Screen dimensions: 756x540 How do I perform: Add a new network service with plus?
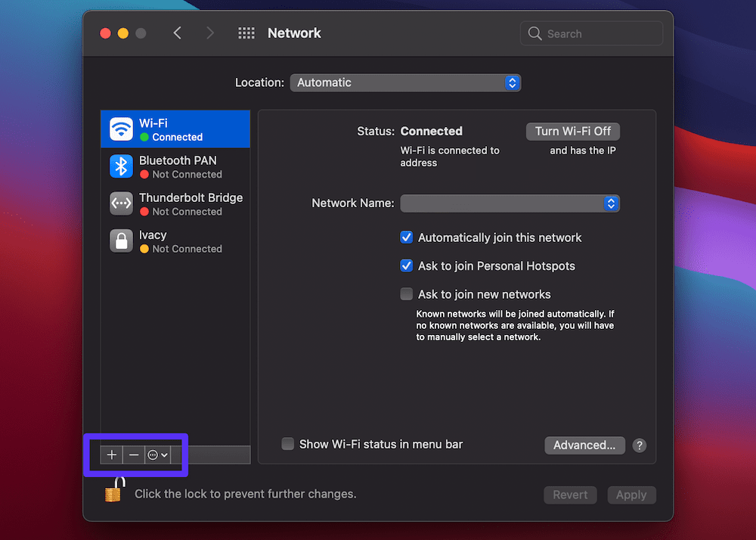(111, 455)
